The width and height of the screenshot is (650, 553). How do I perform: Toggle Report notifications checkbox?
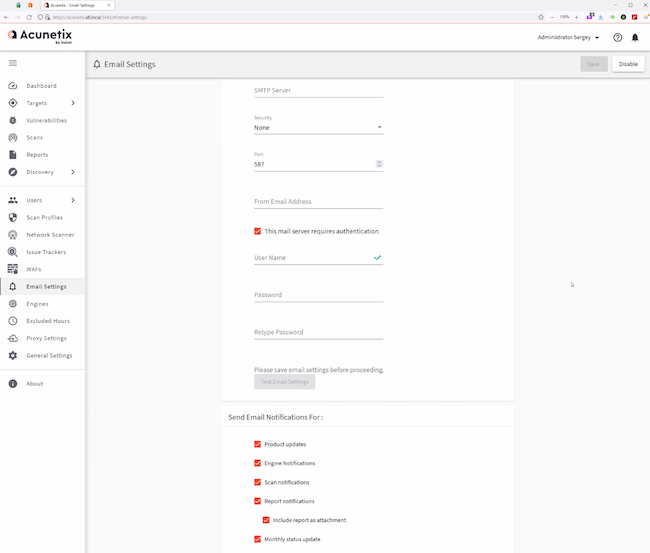point(257,501)
